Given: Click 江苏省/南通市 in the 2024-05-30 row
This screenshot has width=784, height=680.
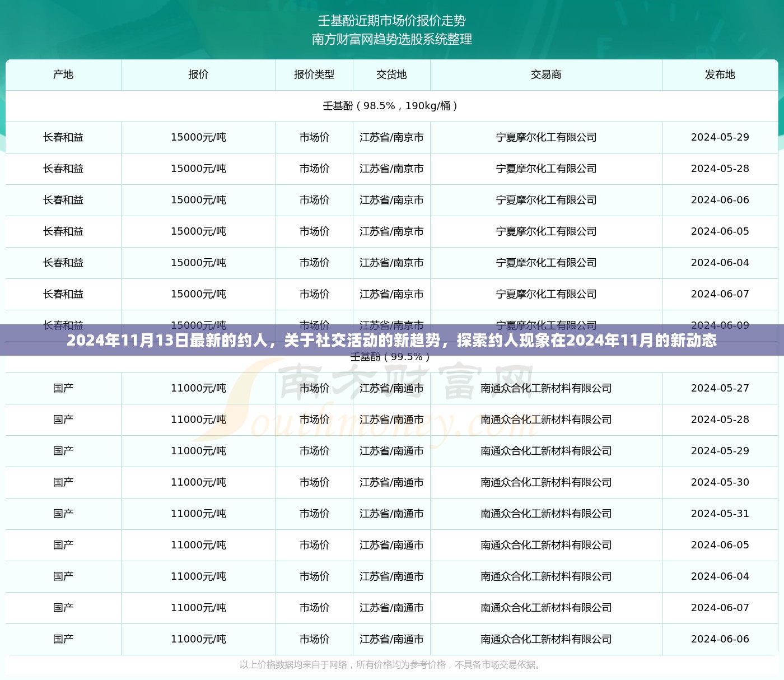Looking at the screenshot, I should pyautogui.click(x=391, y=482).
